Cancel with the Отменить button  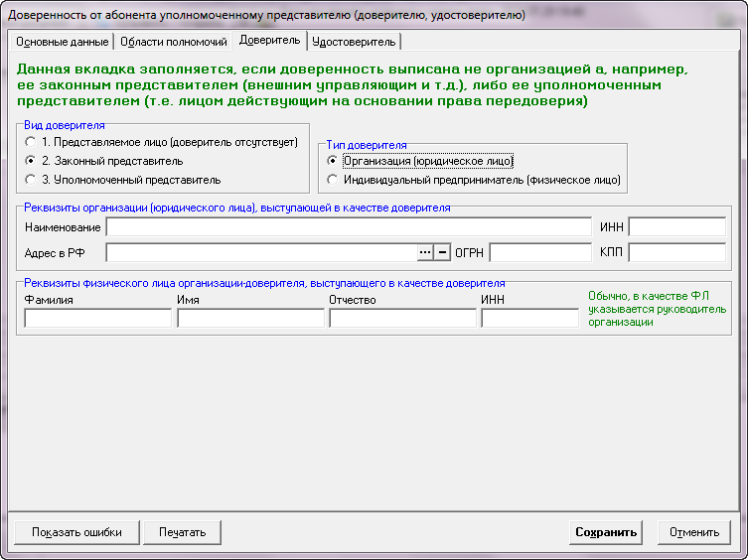(694, 532)
